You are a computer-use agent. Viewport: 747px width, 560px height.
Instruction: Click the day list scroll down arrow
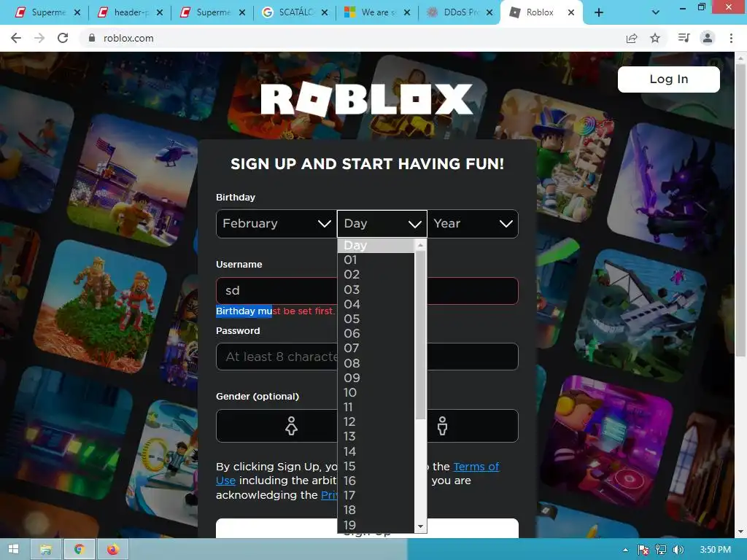click(x=420, y=526)
